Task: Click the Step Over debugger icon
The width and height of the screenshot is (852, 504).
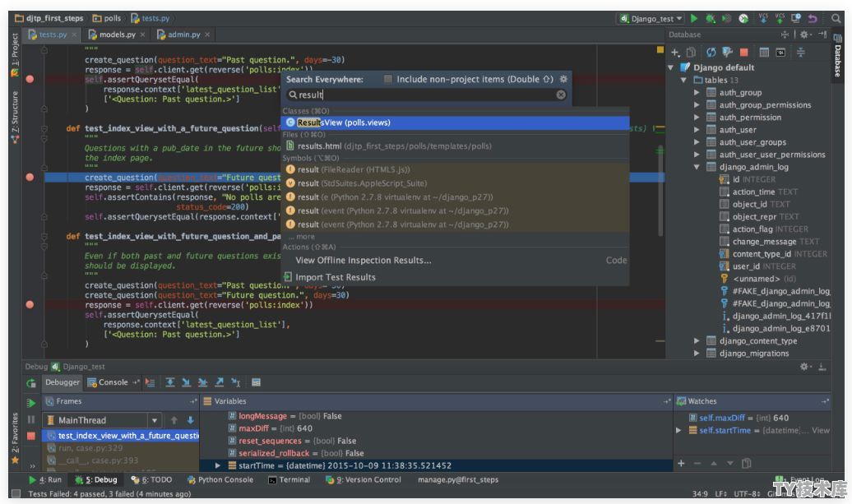Action: 170,382
